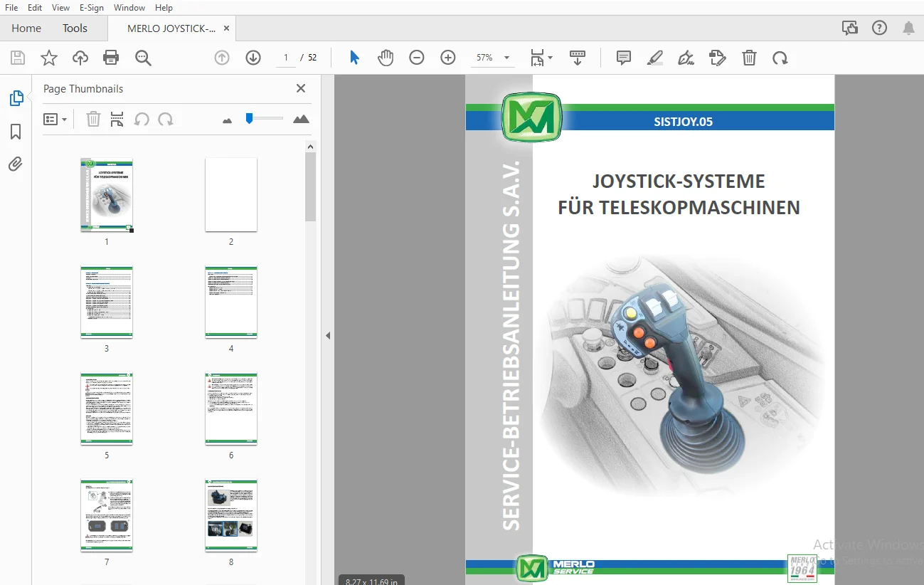
Task: Activate the Hand pan tool
Action: (x=386, y=58)
